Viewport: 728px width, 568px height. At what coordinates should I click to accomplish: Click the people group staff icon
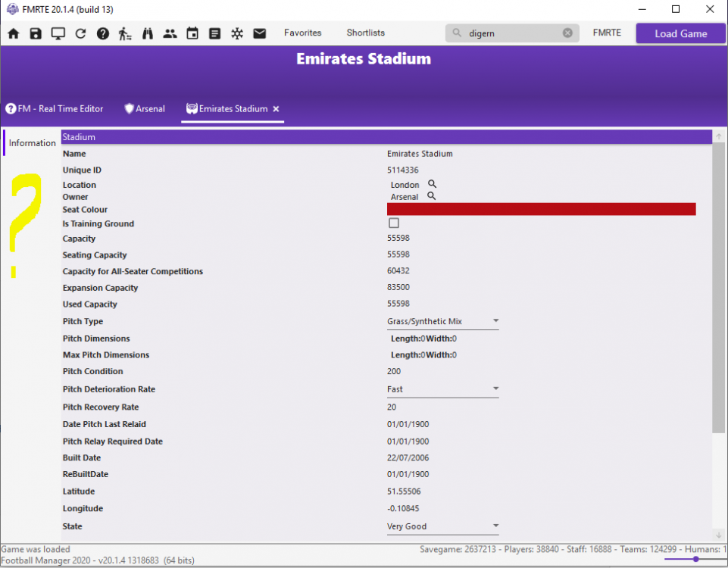170,33
